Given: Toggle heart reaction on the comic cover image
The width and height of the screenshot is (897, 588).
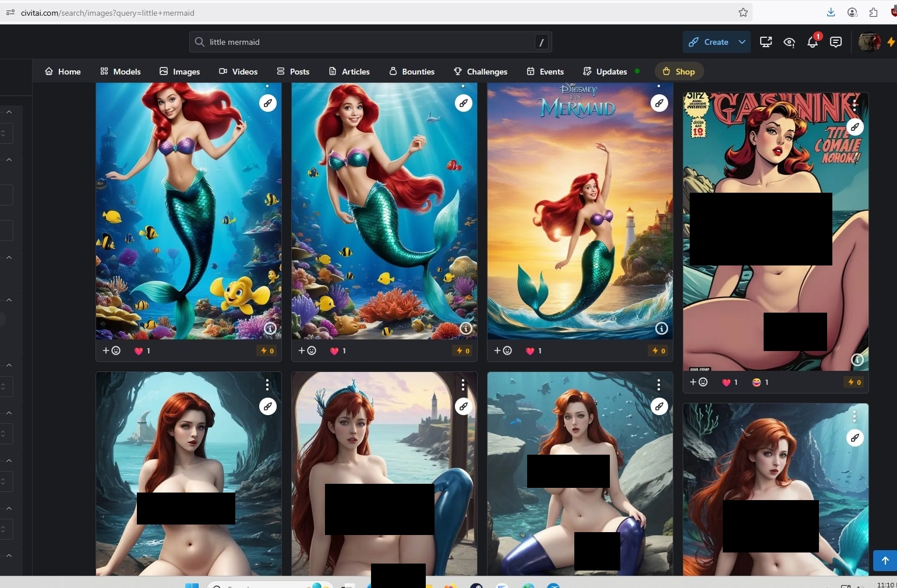Looking at the screenshot, I should coord(730,382).
